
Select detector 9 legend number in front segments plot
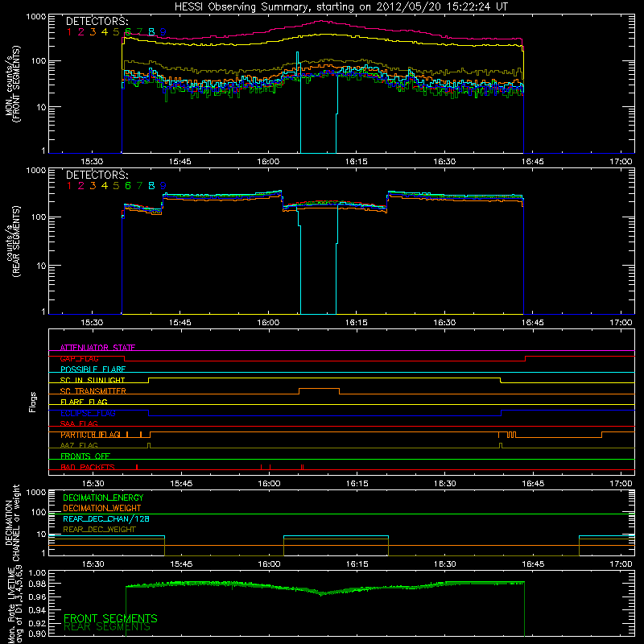(x=163, y=31)
